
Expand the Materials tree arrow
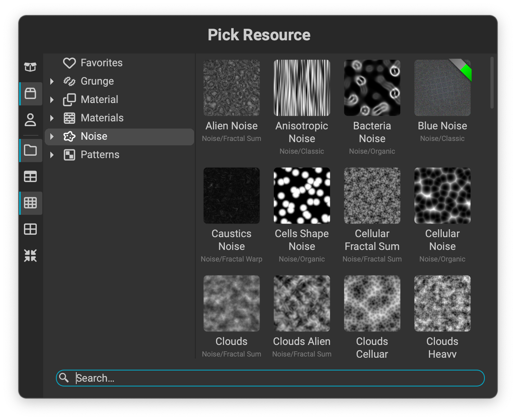[x=52, y=118]
